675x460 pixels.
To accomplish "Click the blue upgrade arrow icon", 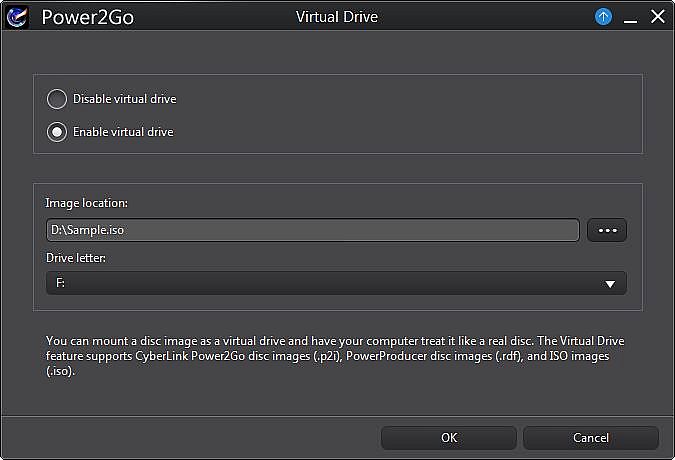I will [x=603, y=17].
